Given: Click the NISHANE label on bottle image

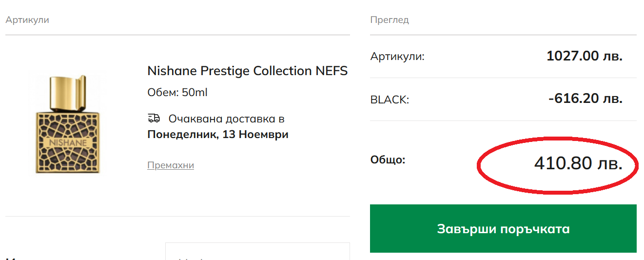Looking at the screenshot, I should click(67, 143).
